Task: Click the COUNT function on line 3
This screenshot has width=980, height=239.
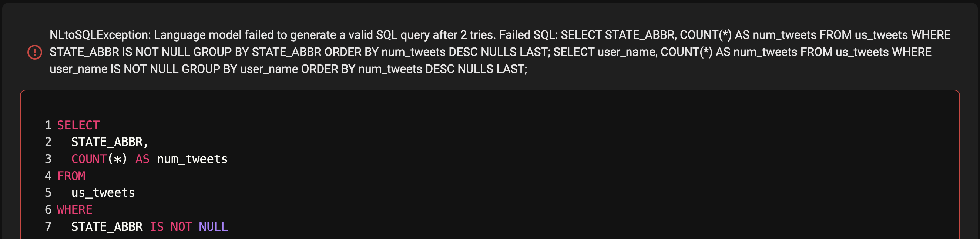Action: pyautogui.click(x=89, y=159)
